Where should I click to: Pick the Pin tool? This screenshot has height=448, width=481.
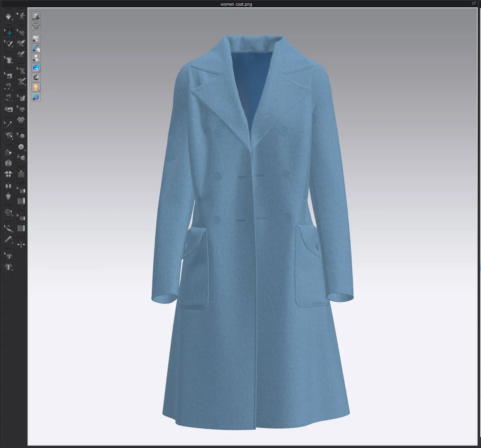pos(8,124)
